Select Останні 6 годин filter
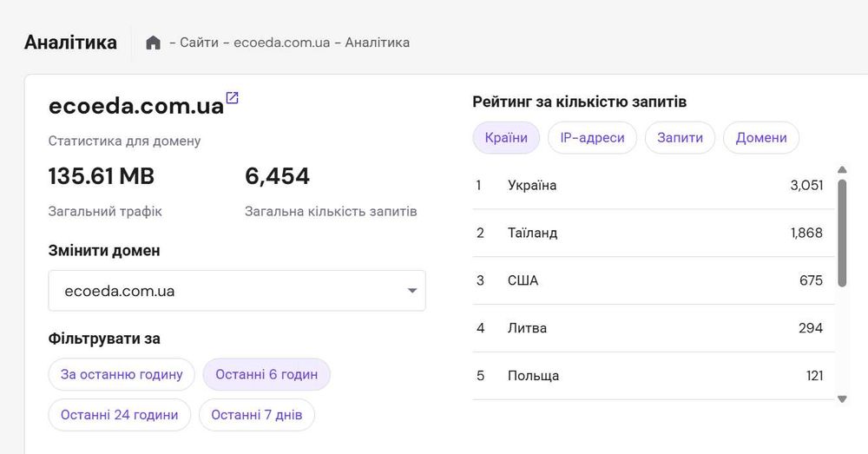This screenshot has height=454, width=868. pos(266,374)
